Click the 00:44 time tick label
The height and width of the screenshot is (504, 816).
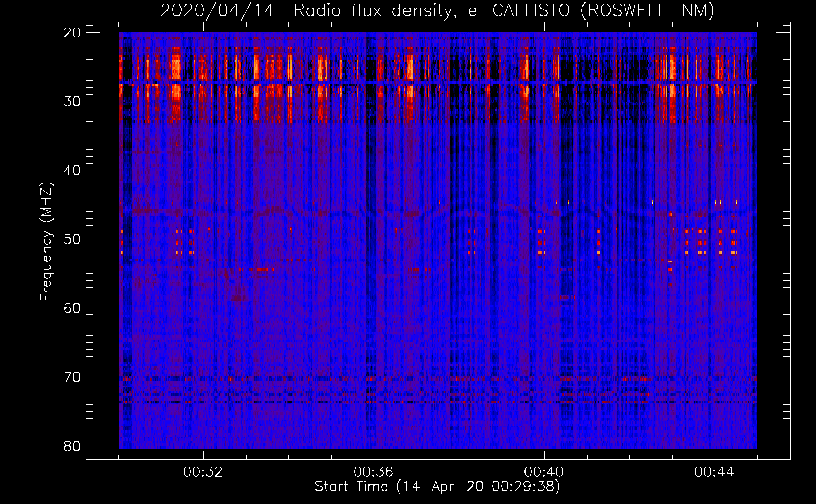point(715,472)
